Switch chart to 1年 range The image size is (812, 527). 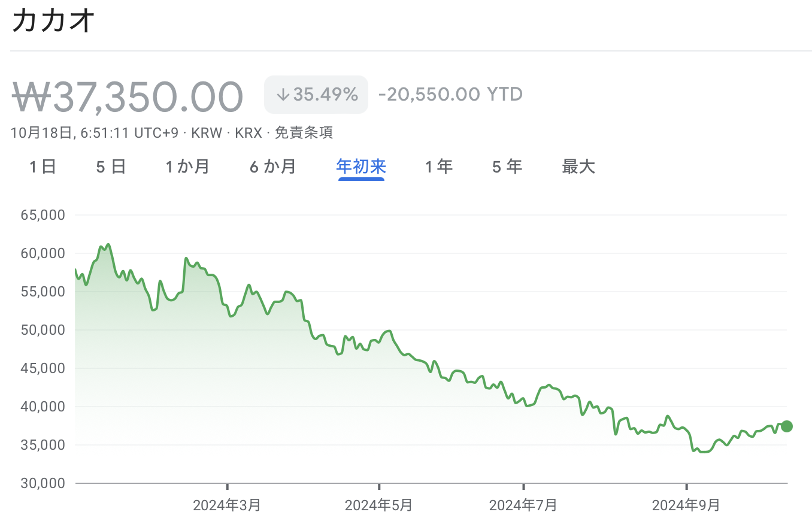click(439, 166)
